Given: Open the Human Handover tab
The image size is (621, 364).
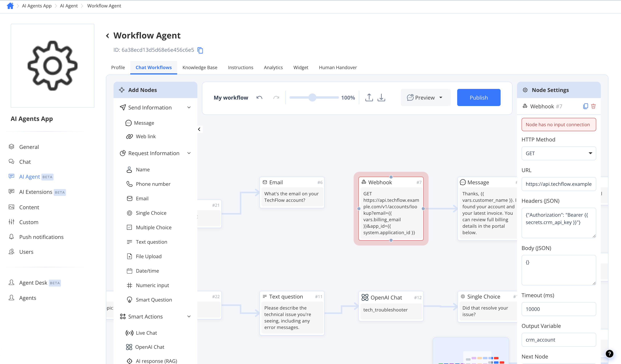Looking at the screenshot, I should click(x=338, y=67).
